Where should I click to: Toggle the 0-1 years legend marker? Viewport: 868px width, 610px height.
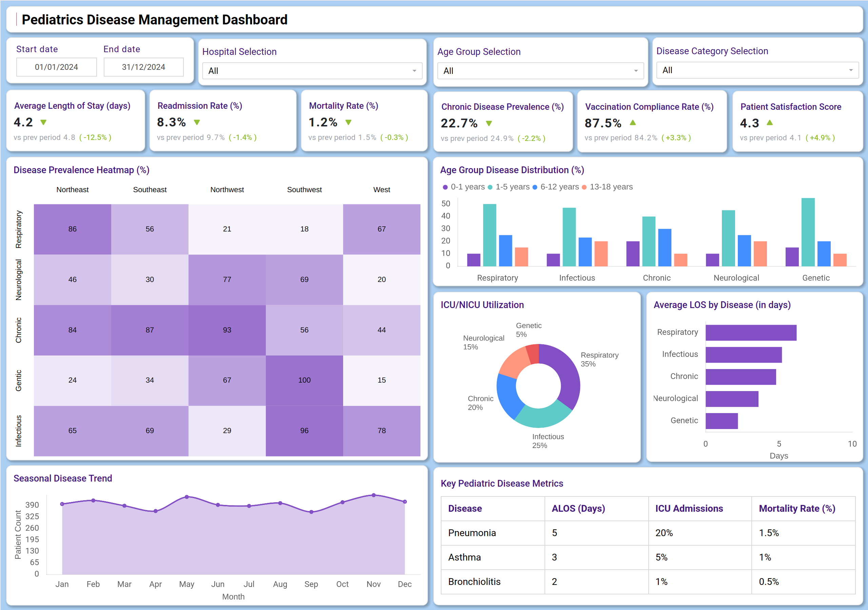445,187
